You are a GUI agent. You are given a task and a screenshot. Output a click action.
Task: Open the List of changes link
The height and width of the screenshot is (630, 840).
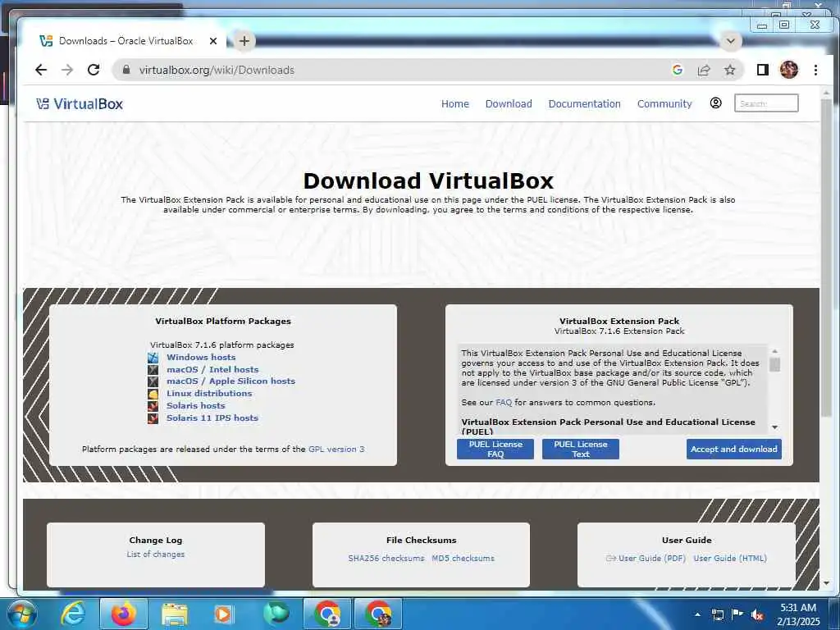156,555
